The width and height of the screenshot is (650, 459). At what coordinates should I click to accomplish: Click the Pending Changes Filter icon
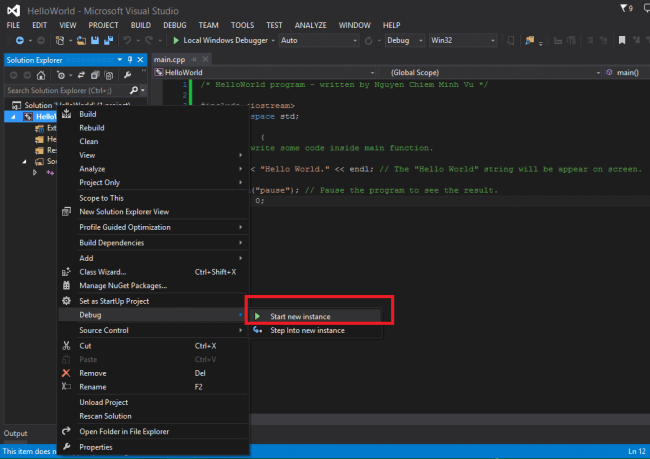61,75
